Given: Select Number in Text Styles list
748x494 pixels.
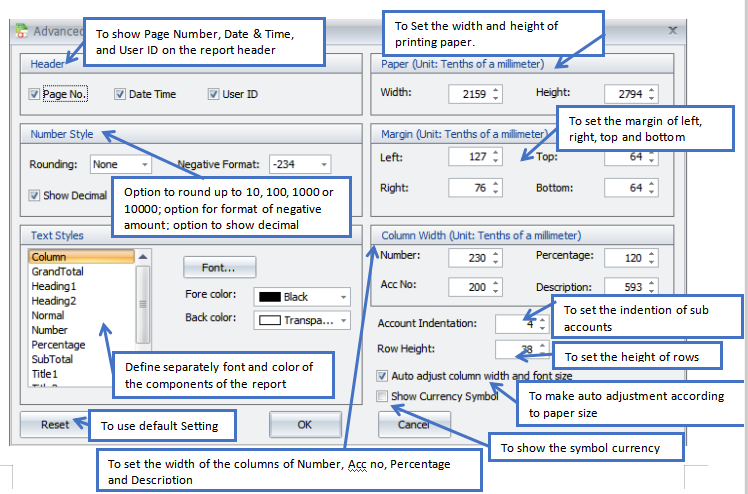Looking at the screenshot, I should 81,330.
